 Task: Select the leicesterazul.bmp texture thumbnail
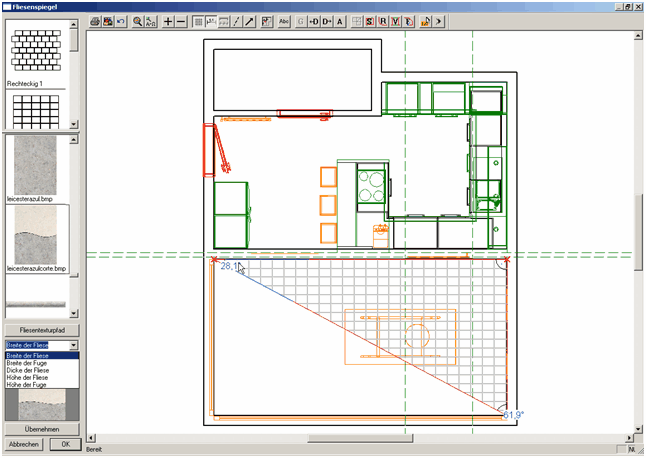click(36, 166)
